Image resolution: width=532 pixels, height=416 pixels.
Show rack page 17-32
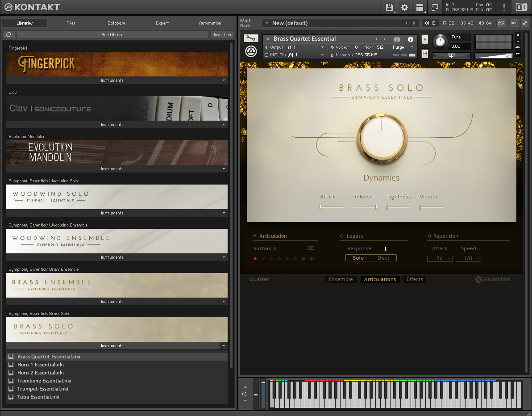pyautogui.click(x=448, y=23)
